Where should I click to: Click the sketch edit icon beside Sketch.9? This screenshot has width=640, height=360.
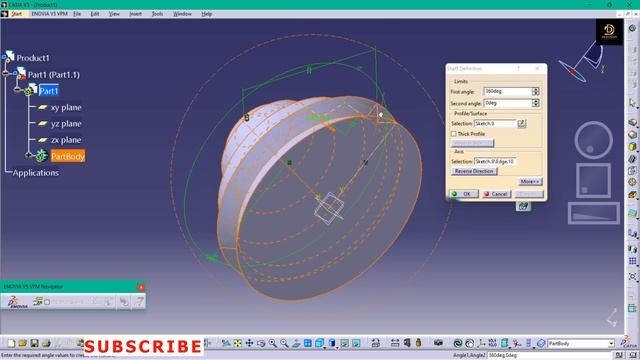tap(522, 123)
